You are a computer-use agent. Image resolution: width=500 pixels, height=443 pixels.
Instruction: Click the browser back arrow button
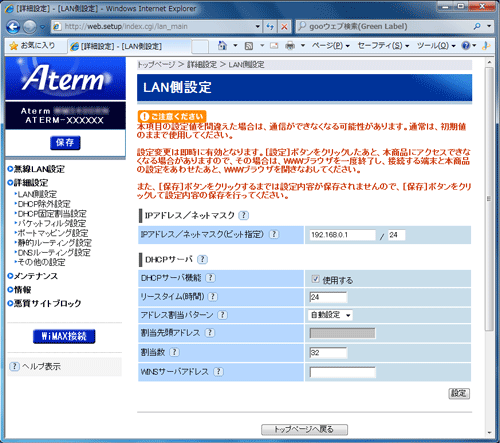coord(13,27)
